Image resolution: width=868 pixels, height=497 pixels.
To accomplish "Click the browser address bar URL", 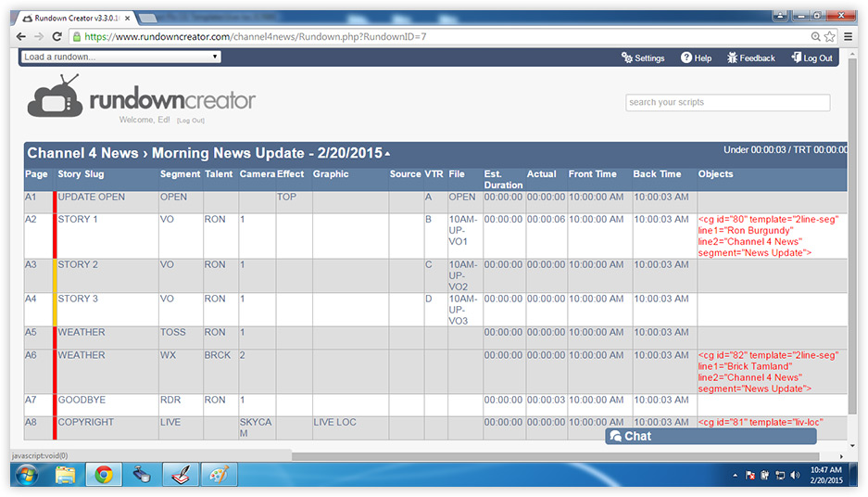I will click(x=255, y=36).
